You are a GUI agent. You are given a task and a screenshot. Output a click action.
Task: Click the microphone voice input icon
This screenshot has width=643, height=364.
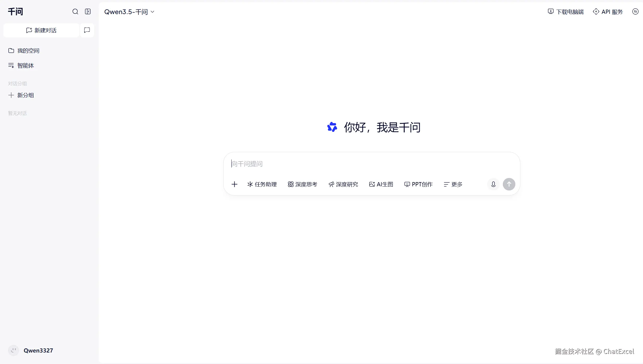tap(493, 184)
